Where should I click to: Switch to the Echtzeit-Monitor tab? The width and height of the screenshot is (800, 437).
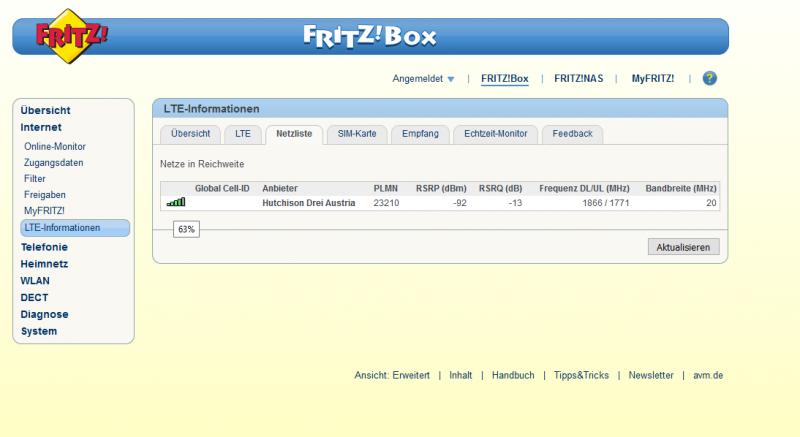495,134
